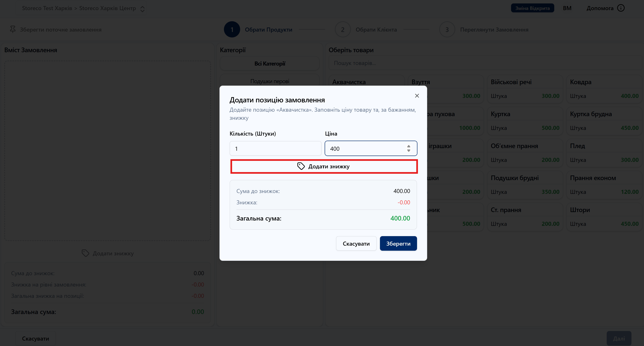Click the pin icon to save current order
644x346 pixels.
click(13, 30)
